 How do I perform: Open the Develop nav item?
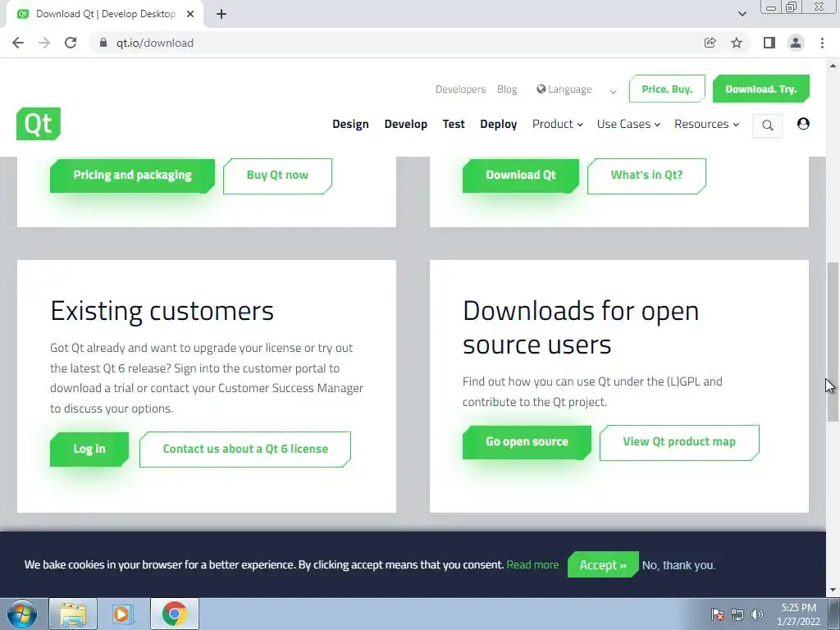pyautogui.click(x=405, y=124)
